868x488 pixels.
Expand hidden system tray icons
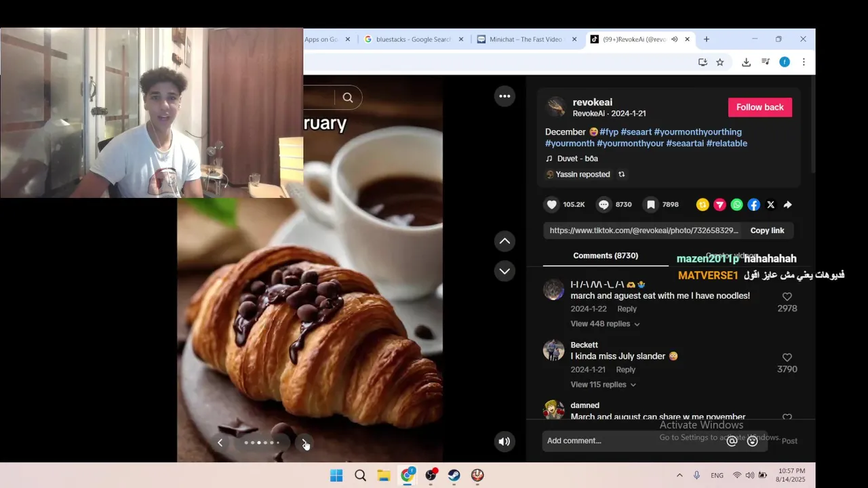point(679,475)
